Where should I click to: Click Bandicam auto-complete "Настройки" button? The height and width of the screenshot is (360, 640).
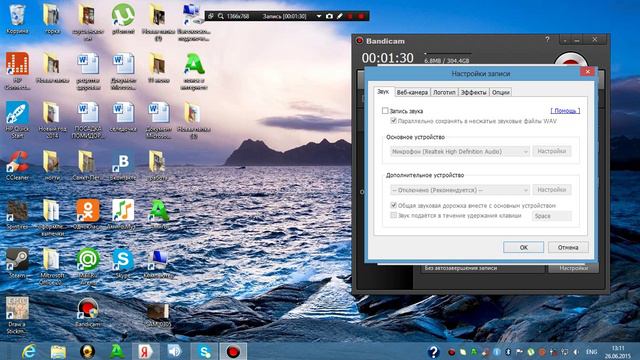coord(573,268)
